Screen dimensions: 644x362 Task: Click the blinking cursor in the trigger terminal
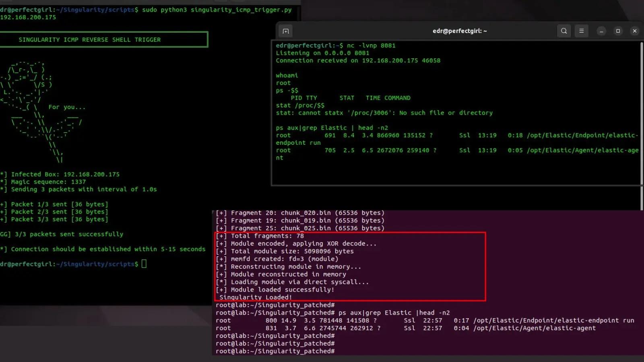(x=143, y=264)
